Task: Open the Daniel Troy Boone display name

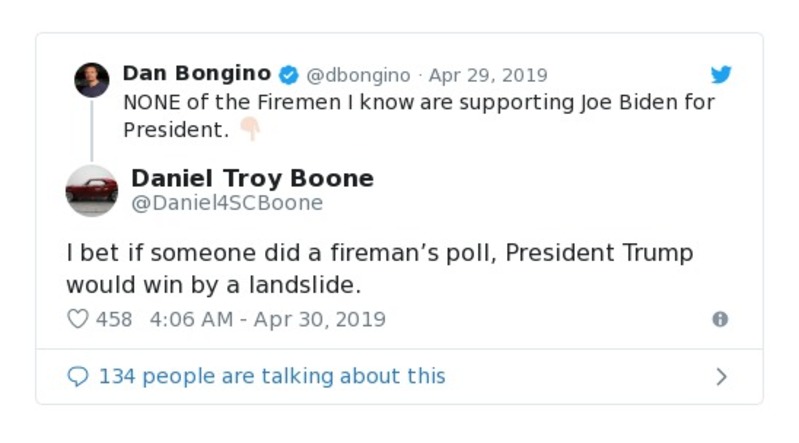Action: pyautogui.click(x=252, y=178)
